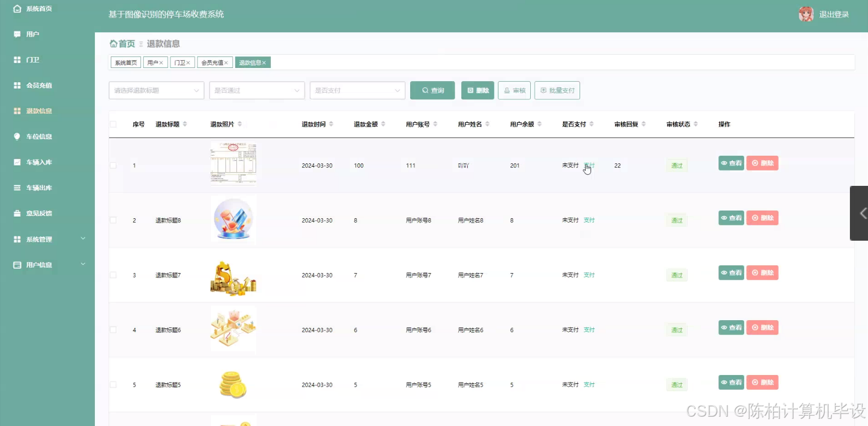The height and width of the screenshot is (426, 868).
Task: Sort by 退款金额 column arrows
Action: [383, 124]
